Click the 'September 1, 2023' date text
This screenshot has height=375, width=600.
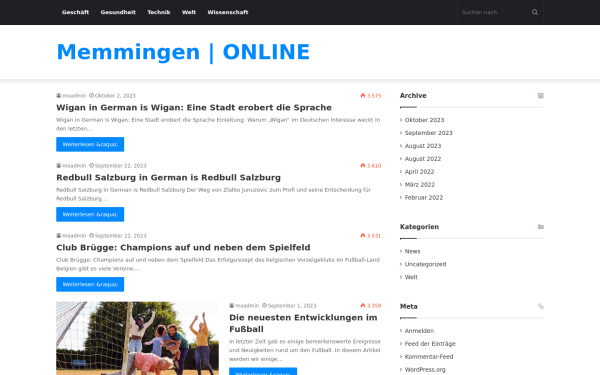(x=292, y=306)
